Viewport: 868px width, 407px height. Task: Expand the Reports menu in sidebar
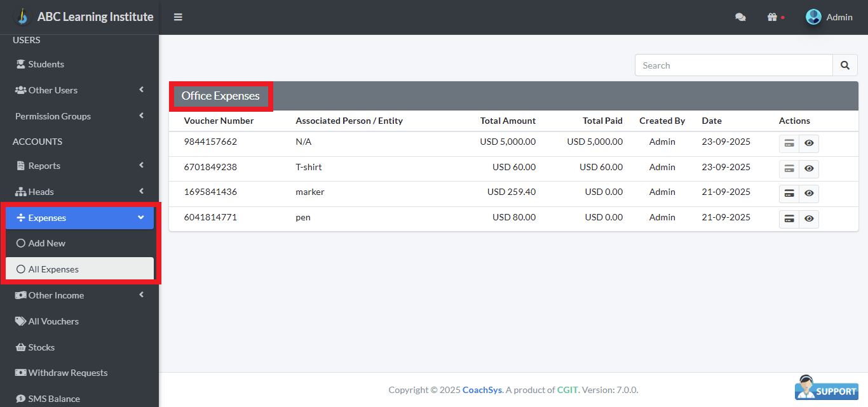79,166
